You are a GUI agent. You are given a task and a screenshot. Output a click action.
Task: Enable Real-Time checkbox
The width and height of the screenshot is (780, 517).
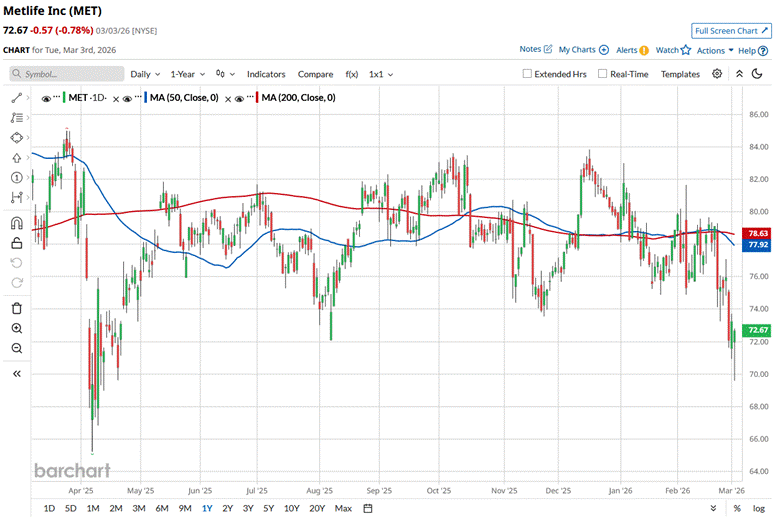602,74
